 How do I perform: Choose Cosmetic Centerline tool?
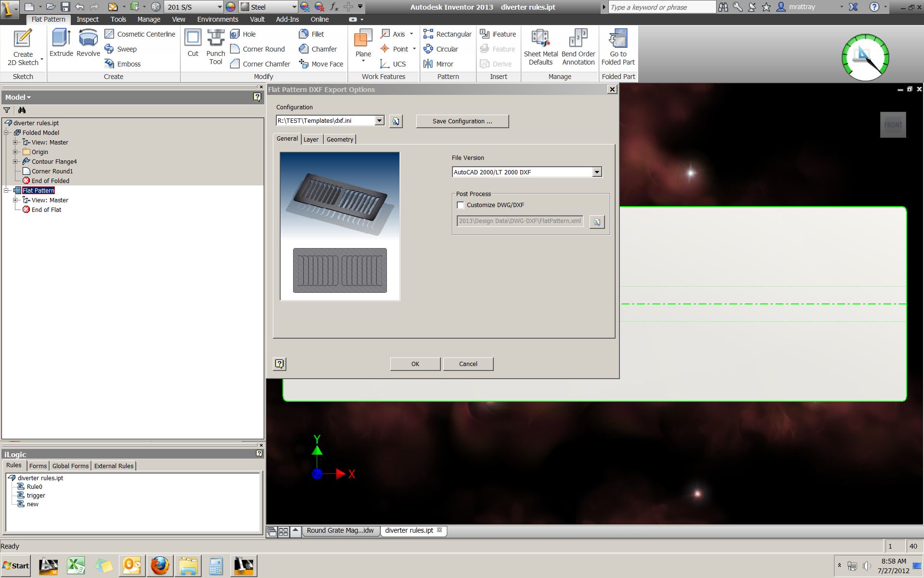[x=140, y=34]
